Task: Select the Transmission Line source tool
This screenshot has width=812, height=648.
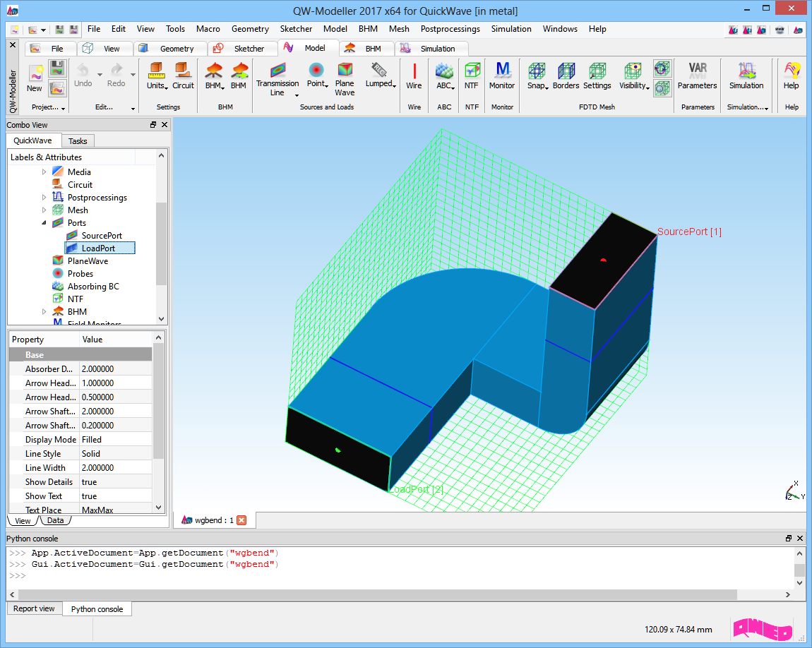Action: click(x=277, y=71)
